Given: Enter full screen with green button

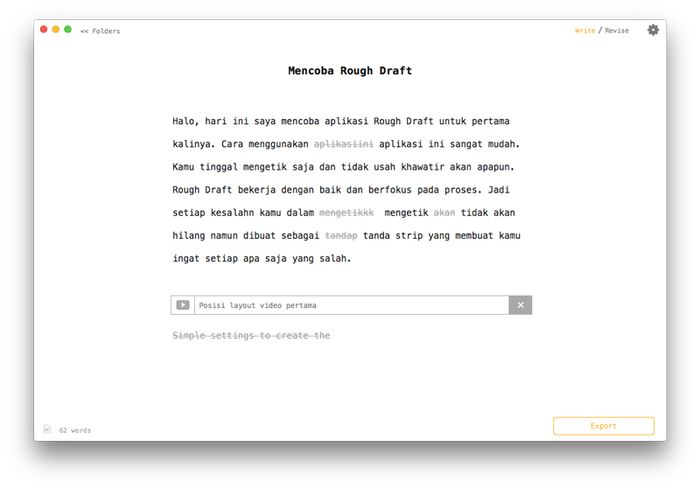Looking at the screenshot, I should coord(68,29).
